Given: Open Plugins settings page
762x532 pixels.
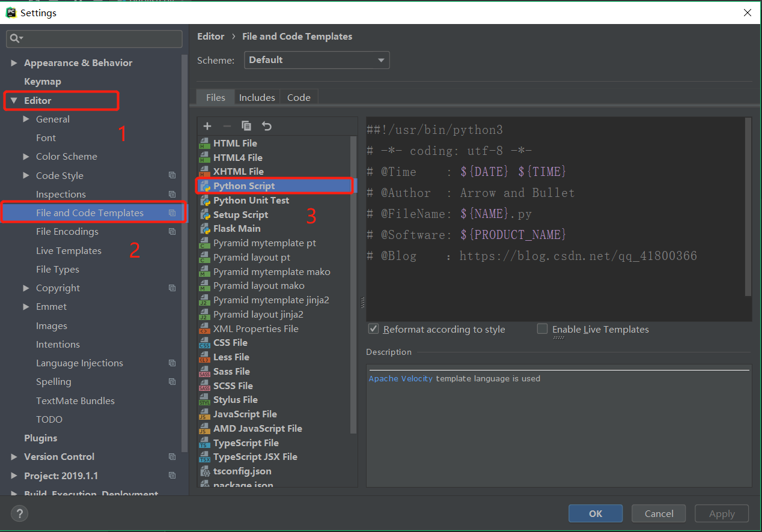Looking at the screenshot, I should coord(40,438).
